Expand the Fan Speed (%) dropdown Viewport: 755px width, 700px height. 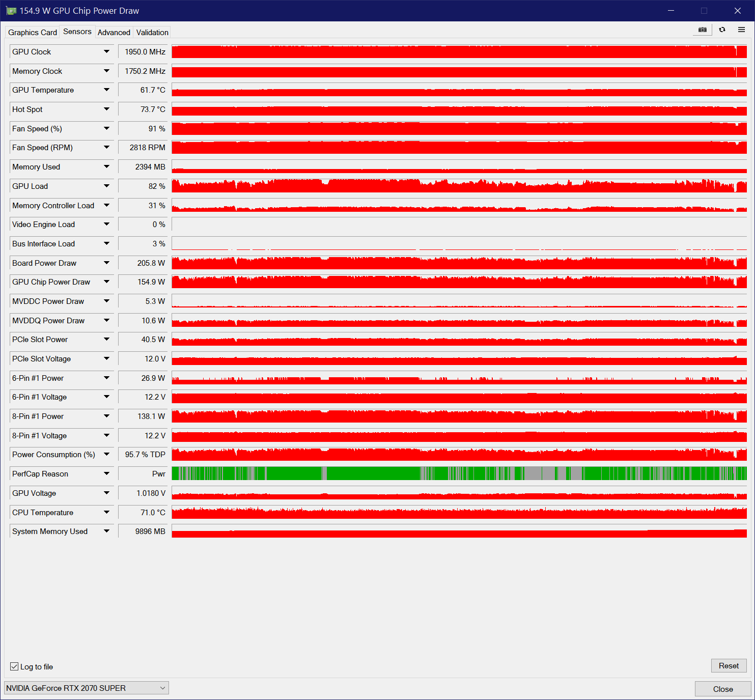pyautogui.click(x=106, y=129)
